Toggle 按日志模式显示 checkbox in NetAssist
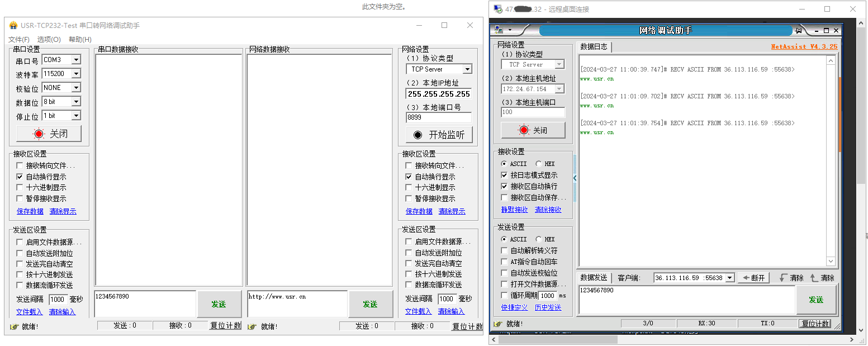The image size is (868, 346). (505, 176)
